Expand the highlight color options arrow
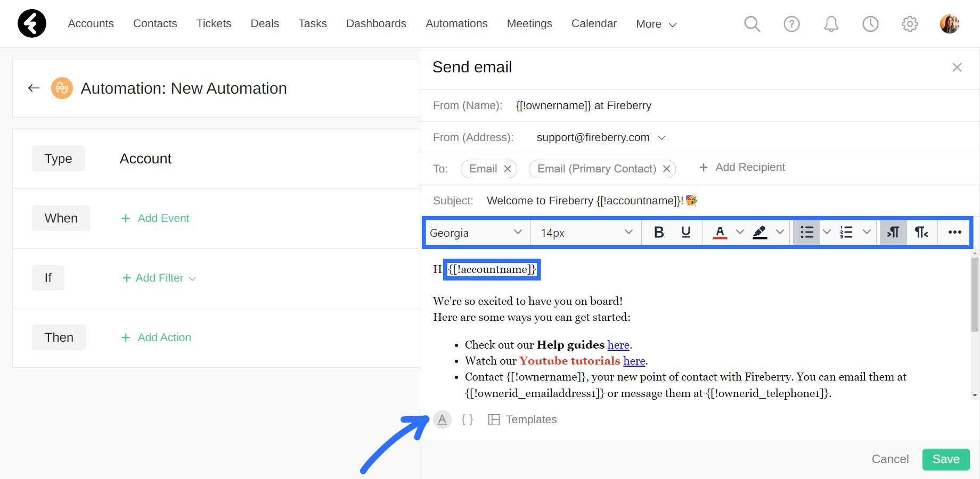980x479 pixels. tap(780, 232)
